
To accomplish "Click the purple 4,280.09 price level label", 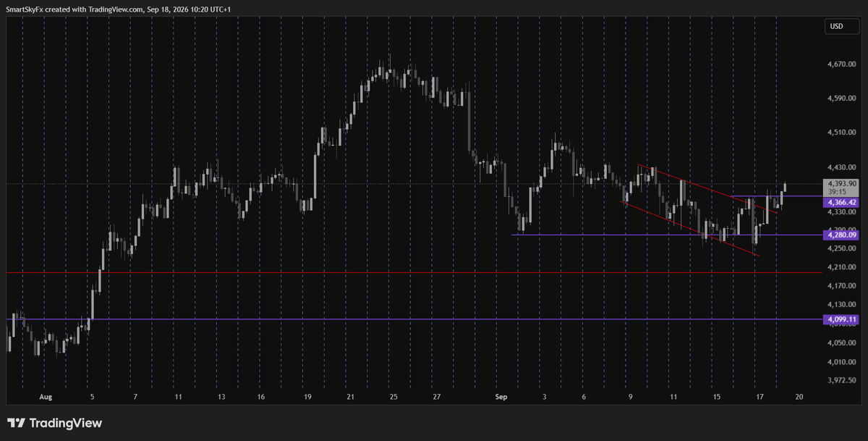I will click(841, 235).
